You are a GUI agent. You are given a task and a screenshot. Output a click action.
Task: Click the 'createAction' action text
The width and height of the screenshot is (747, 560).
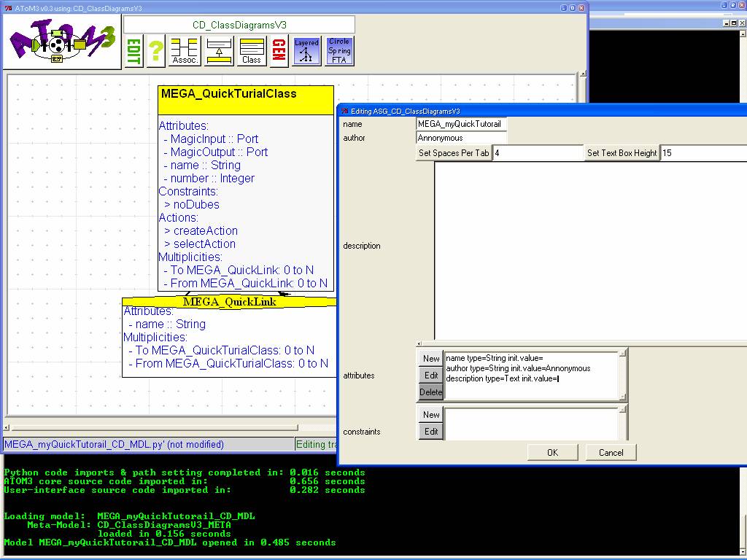tap(205, 230)
